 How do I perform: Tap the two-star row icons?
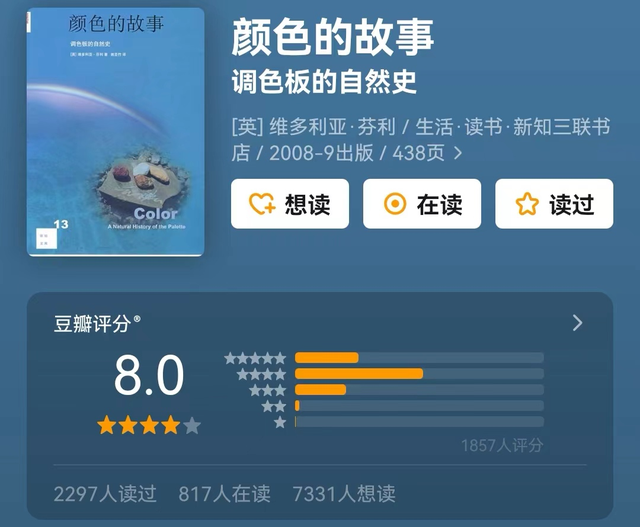click(x=274, y=406)
